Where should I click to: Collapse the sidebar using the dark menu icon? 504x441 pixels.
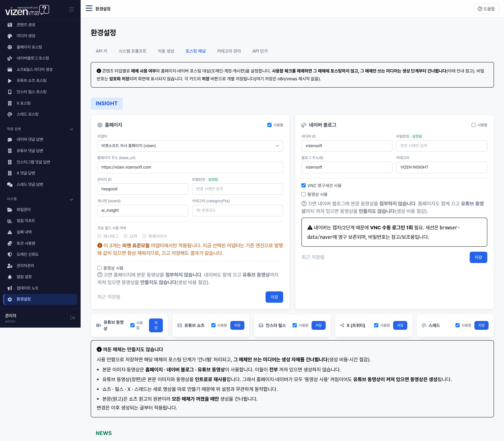71,10
